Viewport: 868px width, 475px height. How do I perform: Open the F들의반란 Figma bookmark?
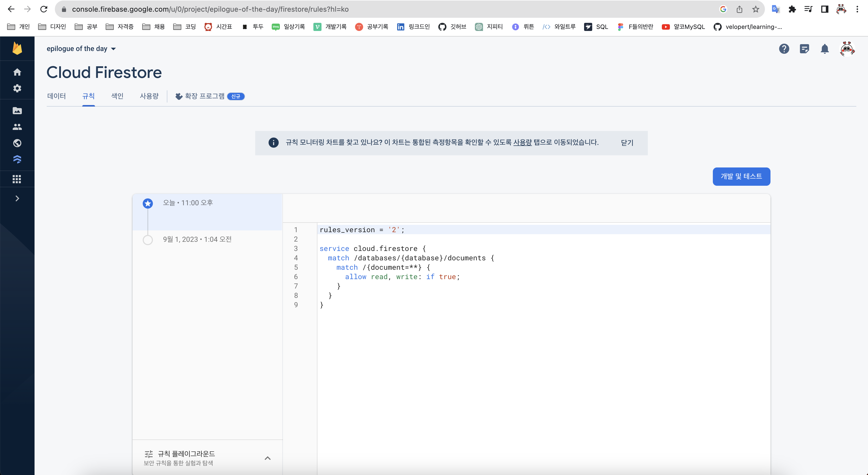point(635,27)
